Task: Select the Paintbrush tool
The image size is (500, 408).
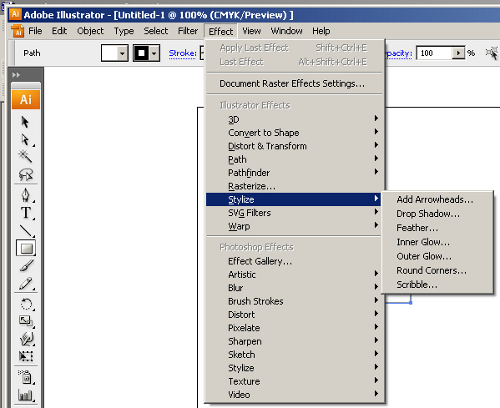Action: [26, 265]
